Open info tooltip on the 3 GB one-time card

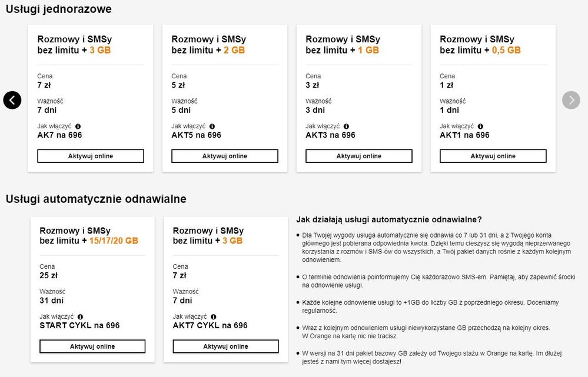(79, 126)
